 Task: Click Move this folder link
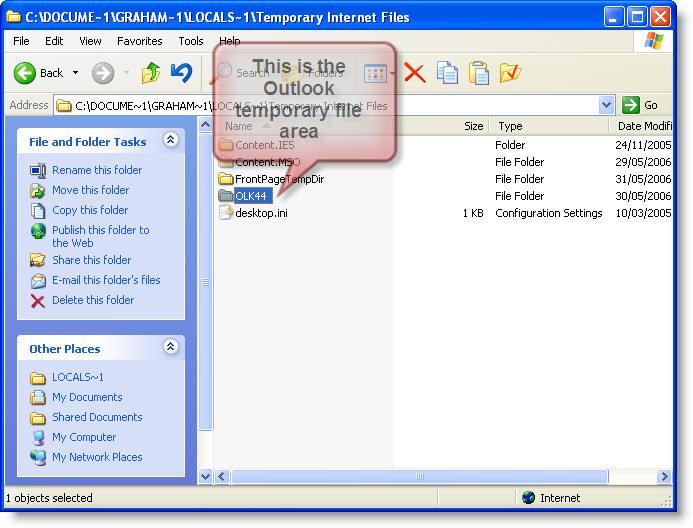pyautogui.click(x=91, y=190)
